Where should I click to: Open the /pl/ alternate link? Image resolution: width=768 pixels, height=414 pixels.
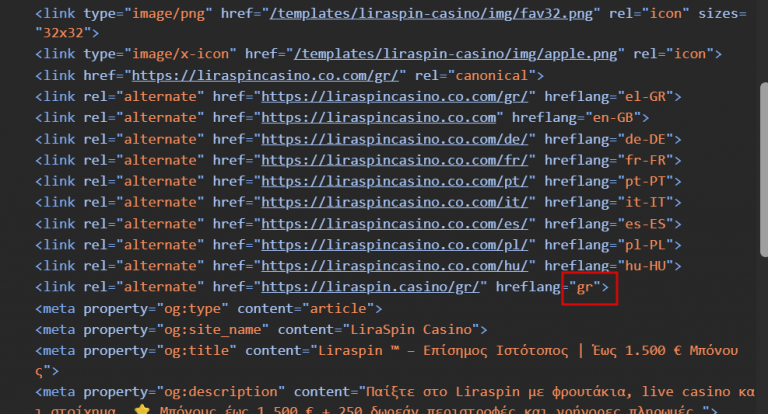coord(395,245)
